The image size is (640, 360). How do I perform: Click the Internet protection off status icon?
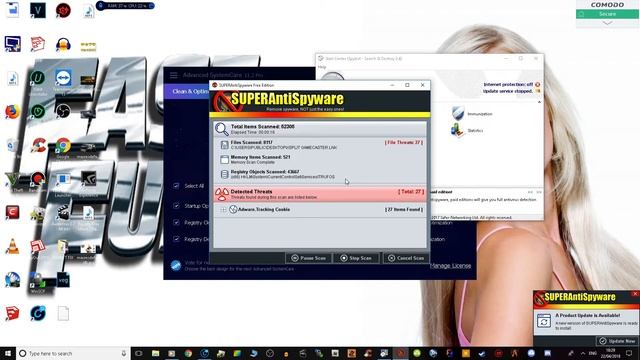pos(538,84)
